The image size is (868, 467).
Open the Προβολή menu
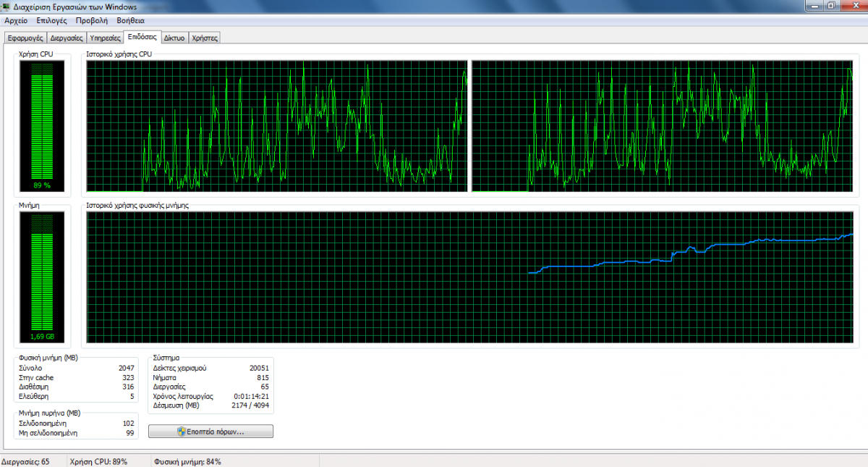pos(92,20)
